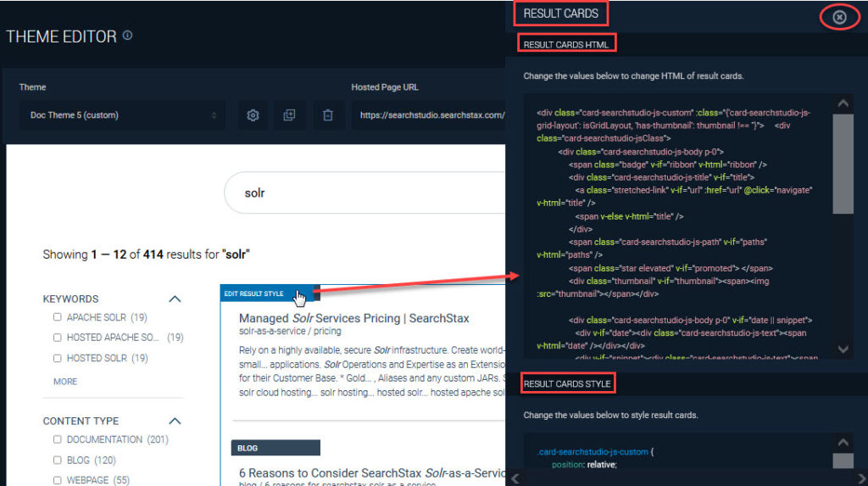This screenshot has width=868, height=486.
Task: Click the solr-as-a-service / pricing path
Action: [290, 331]
